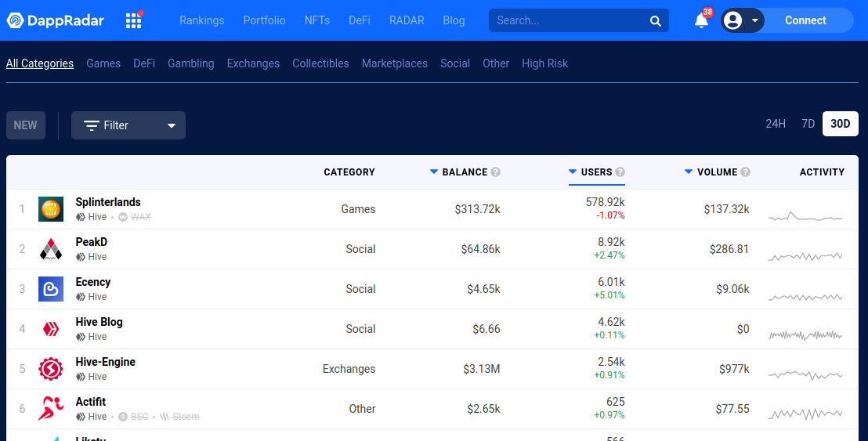Open the notifications bell
This screenshot has height=441, width=868.
click(701, 20)
